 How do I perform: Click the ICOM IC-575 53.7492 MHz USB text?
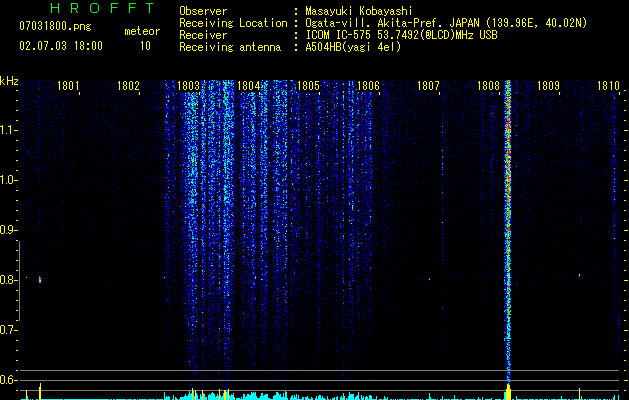[x=401, y=35]
